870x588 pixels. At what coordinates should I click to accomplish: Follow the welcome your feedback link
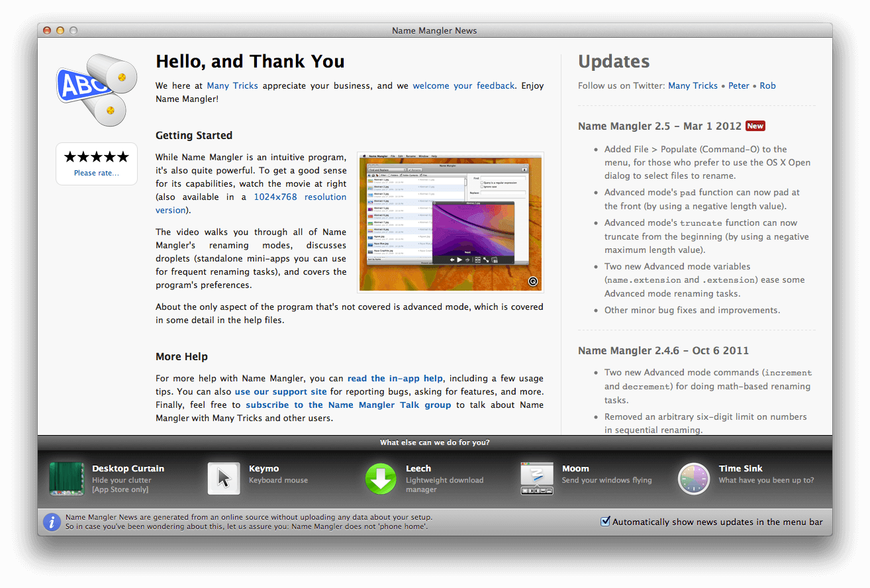463,85
